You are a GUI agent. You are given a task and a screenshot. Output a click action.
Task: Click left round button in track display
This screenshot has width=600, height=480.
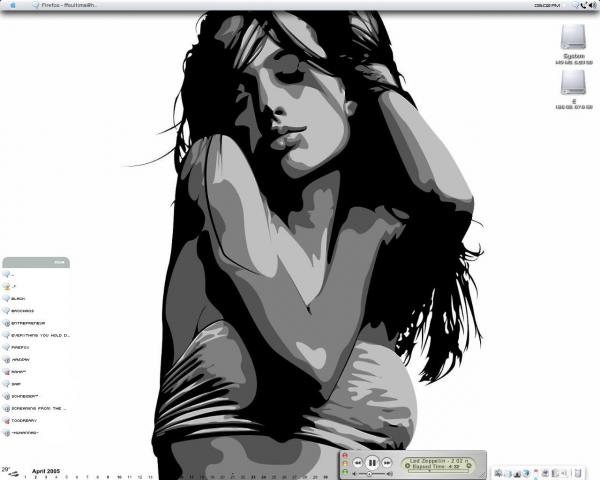click(x=407, y=466)
